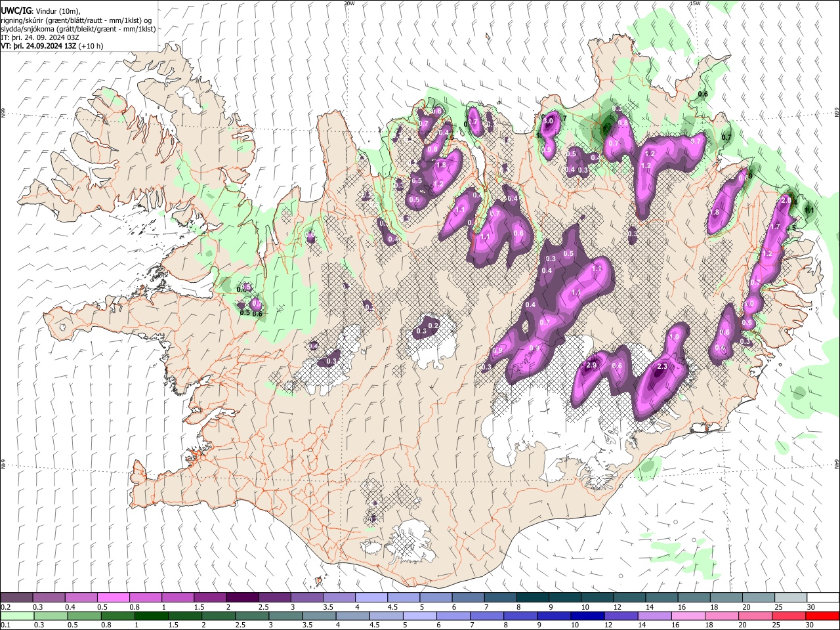Click the "2.9" precipitation value on the map
The height and width of the screenshot is (630, 840).
coord(591,366)
